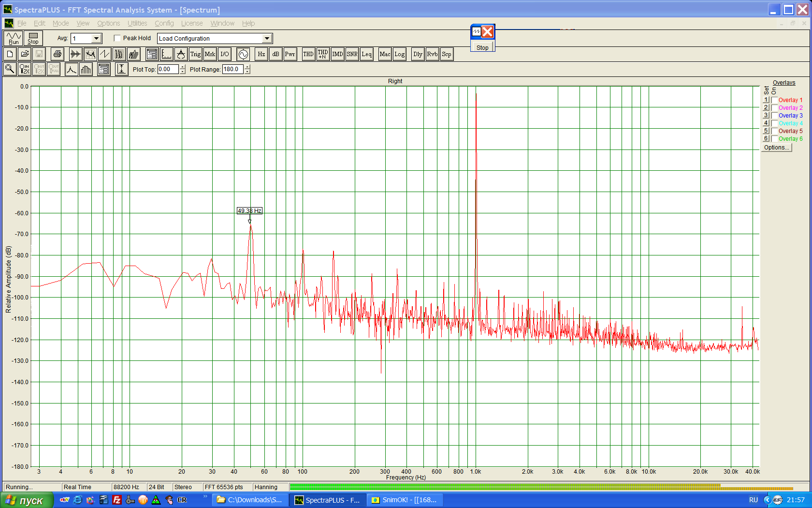Click the overlay Options... button
The height and width of the screenshot is (508, 812).
(777, 148)
